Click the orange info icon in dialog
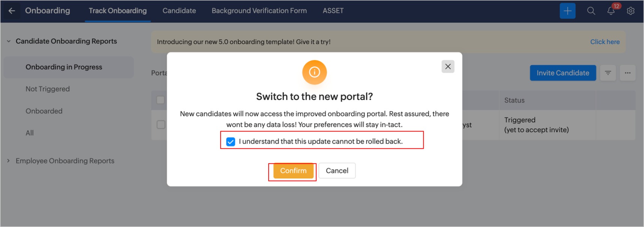Image resolution: width=644 pixels, height=227 pixels. pyautogui.click(x=314, y=72)
